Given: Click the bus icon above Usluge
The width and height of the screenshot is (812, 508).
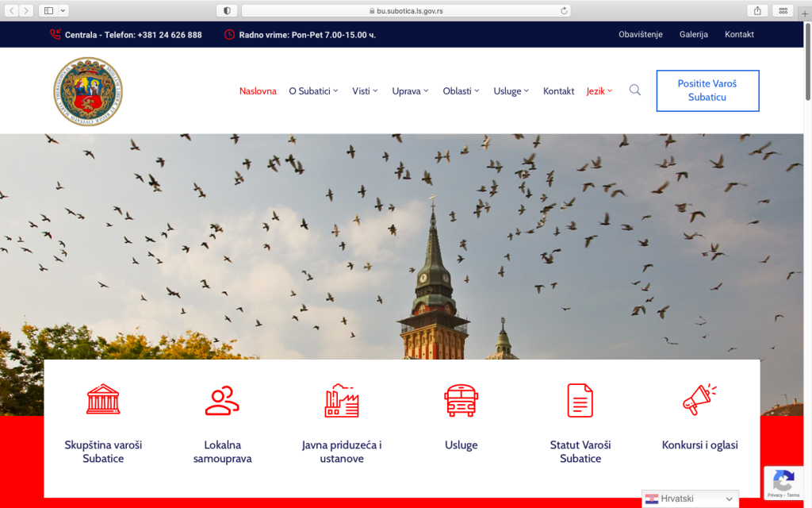Looking at the screenshot, I should pos(461,400).
